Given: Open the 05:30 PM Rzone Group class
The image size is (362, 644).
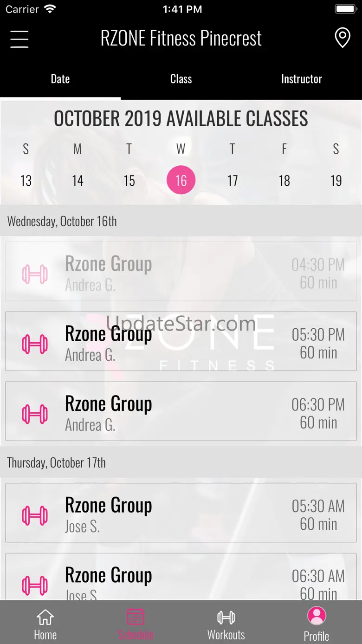Looking at the screenshot, I should pos(181,341).
